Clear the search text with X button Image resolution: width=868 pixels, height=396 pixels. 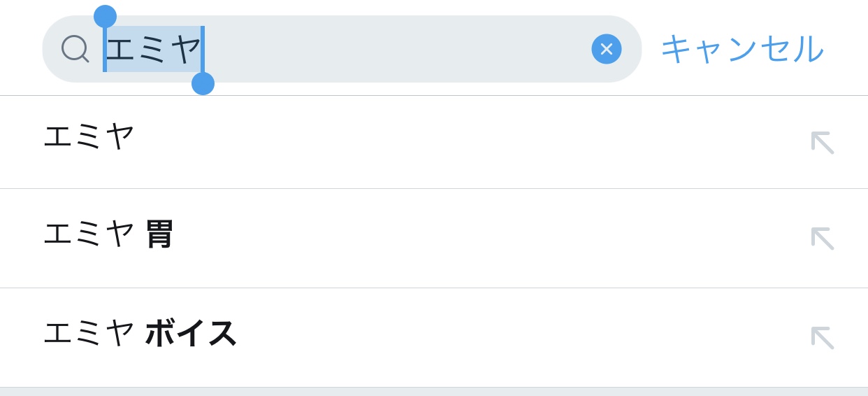coord(606,49)
